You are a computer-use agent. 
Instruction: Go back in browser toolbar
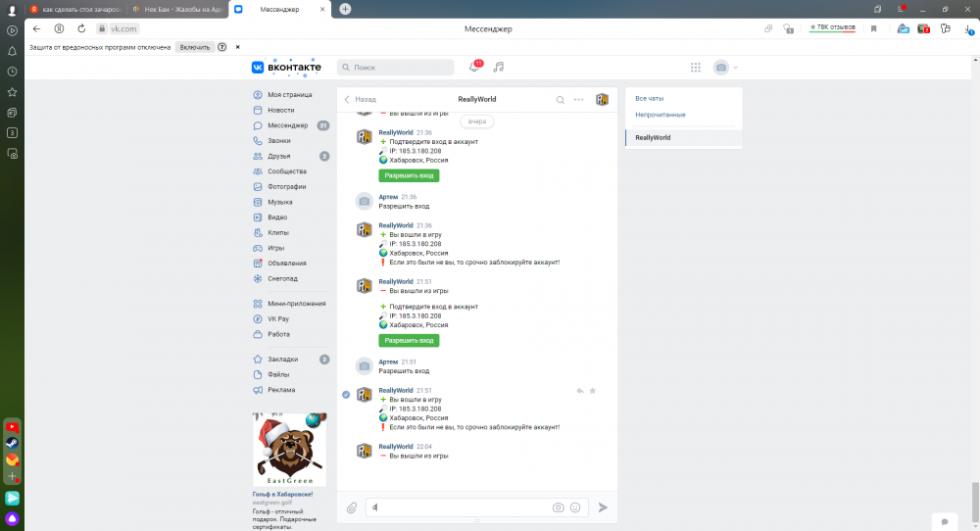point(36,28)
